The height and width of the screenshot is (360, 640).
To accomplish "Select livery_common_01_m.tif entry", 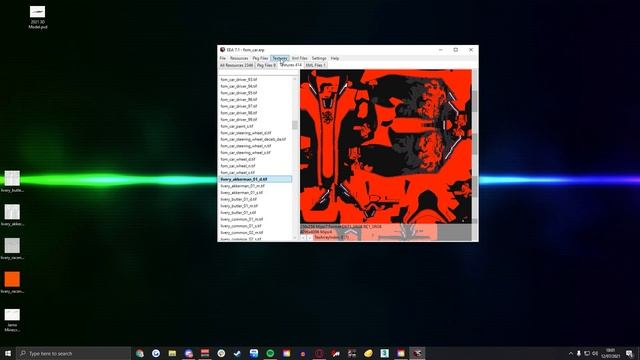I will click(x=255, y=219).
